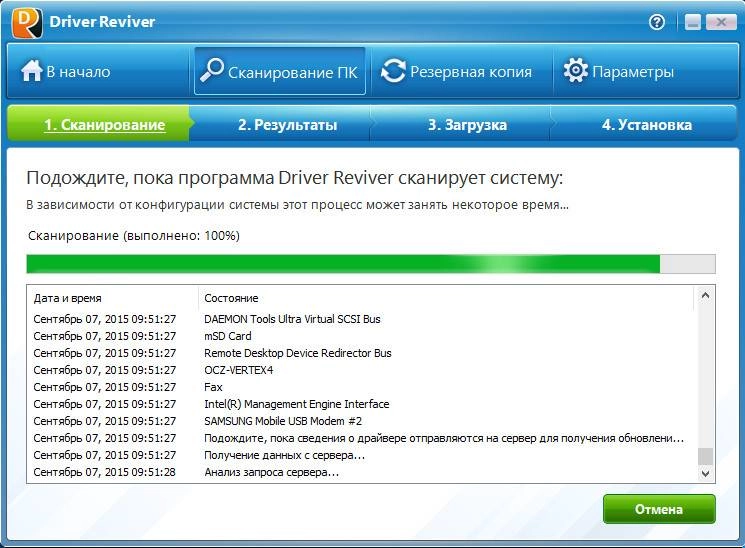Select the Анализ запроса сервера row

pos(362,472)
